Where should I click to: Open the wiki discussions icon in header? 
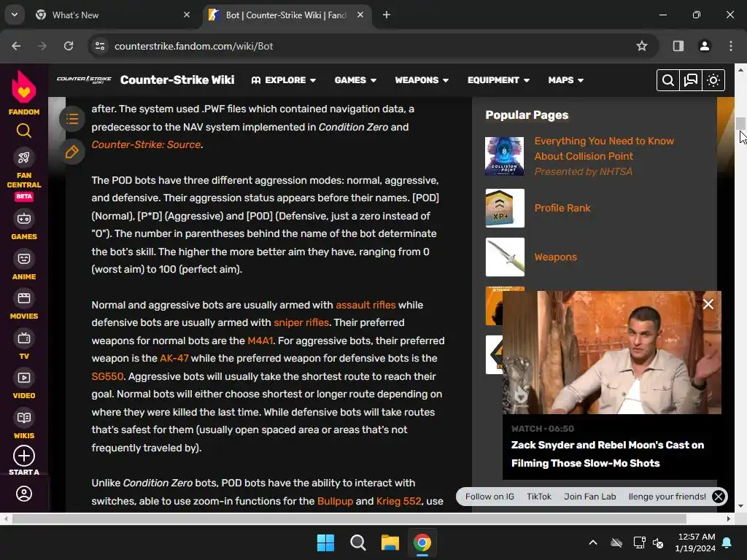pos(691,80)
